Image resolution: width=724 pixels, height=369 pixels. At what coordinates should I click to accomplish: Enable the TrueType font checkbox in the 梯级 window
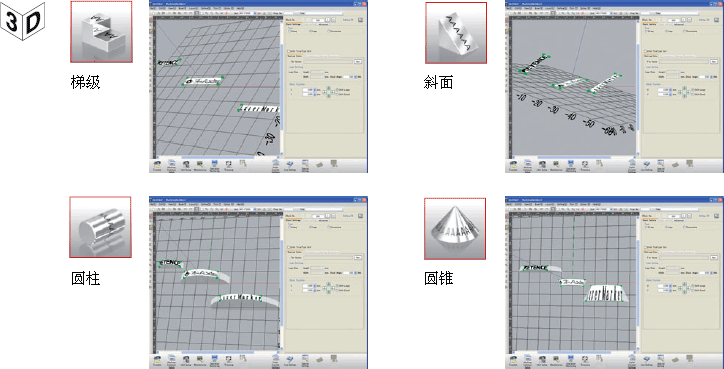point(289,51)
